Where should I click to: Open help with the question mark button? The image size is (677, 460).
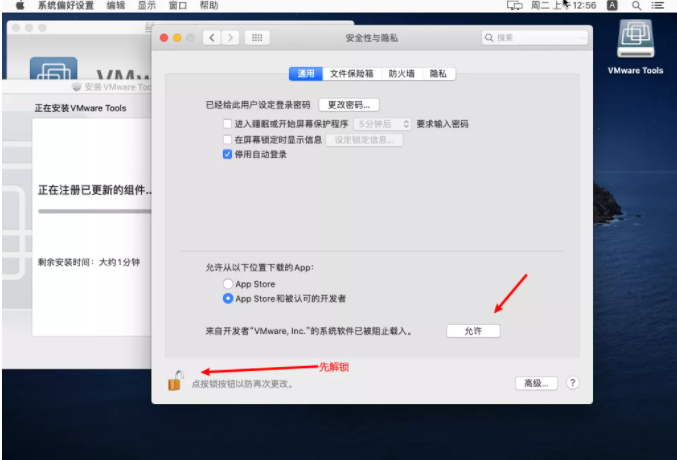tap(573, 383)
